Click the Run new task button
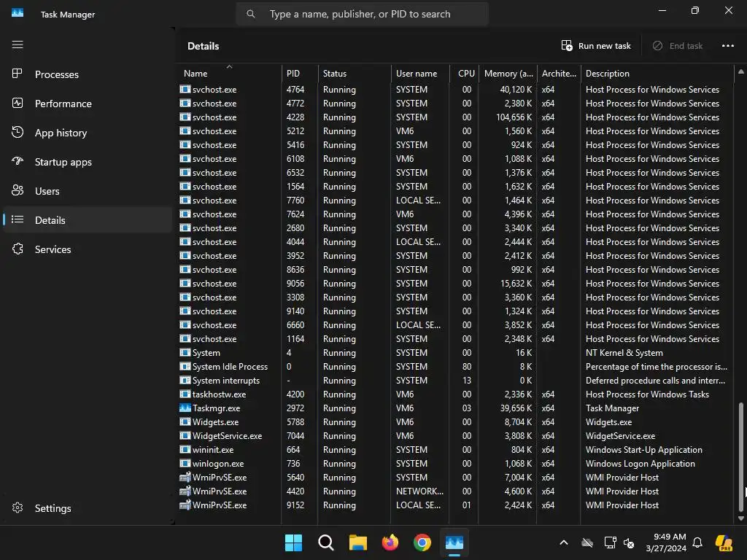 point(596,46)
